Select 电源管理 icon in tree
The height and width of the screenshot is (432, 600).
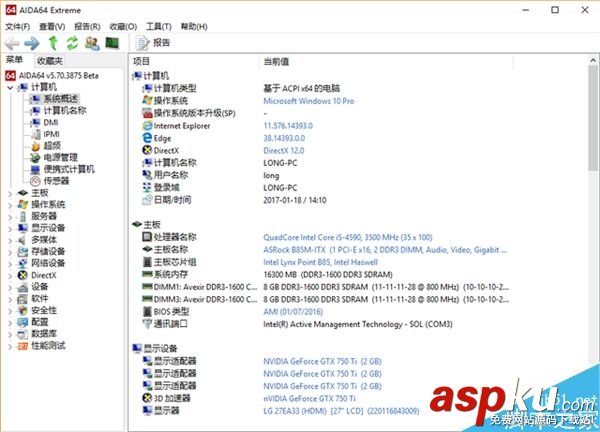click(36, 158)
